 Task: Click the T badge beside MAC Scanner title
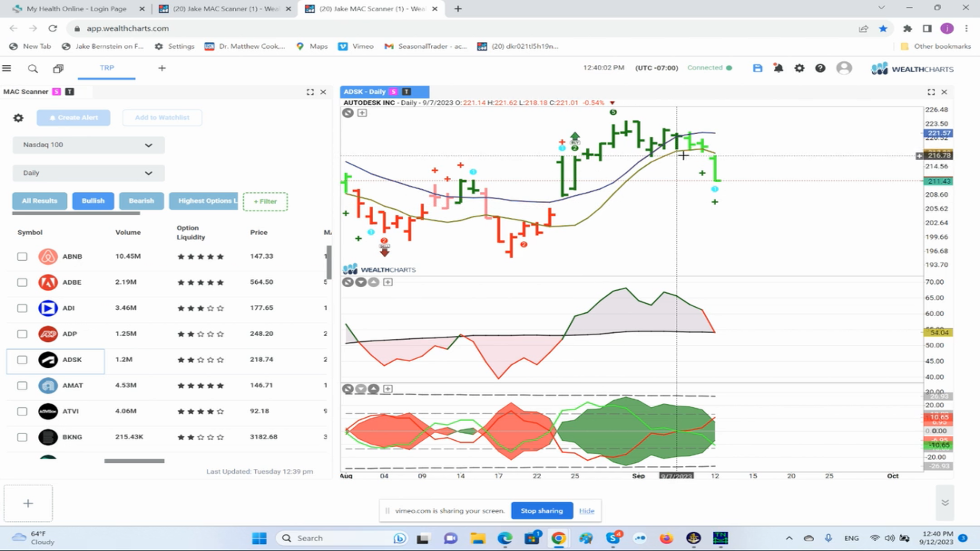[x=69, y=92]
